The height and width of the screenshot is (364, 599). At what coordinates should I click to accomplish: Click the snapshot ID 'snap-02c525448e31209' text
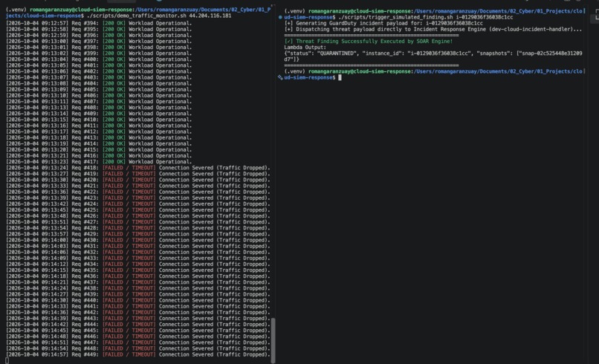click(x=551, y=53)
